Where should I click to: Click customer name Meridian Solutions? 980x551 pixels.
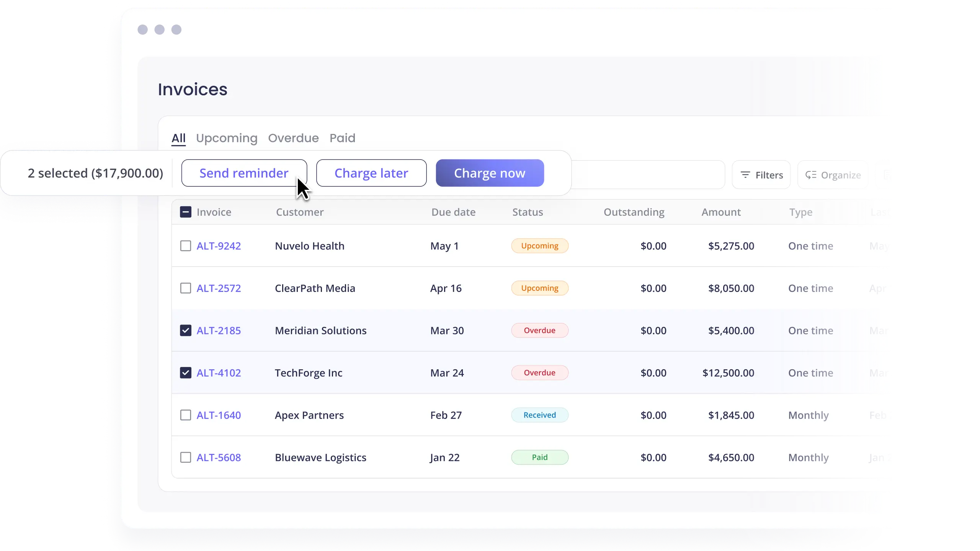click(321, 330)
